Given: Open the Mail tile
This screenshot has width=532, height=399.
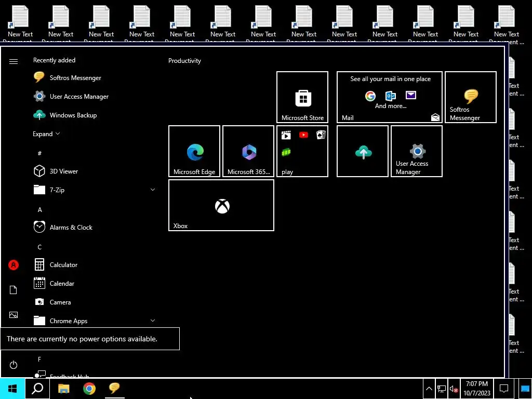Looking at the screenshot, I should 390,97.
